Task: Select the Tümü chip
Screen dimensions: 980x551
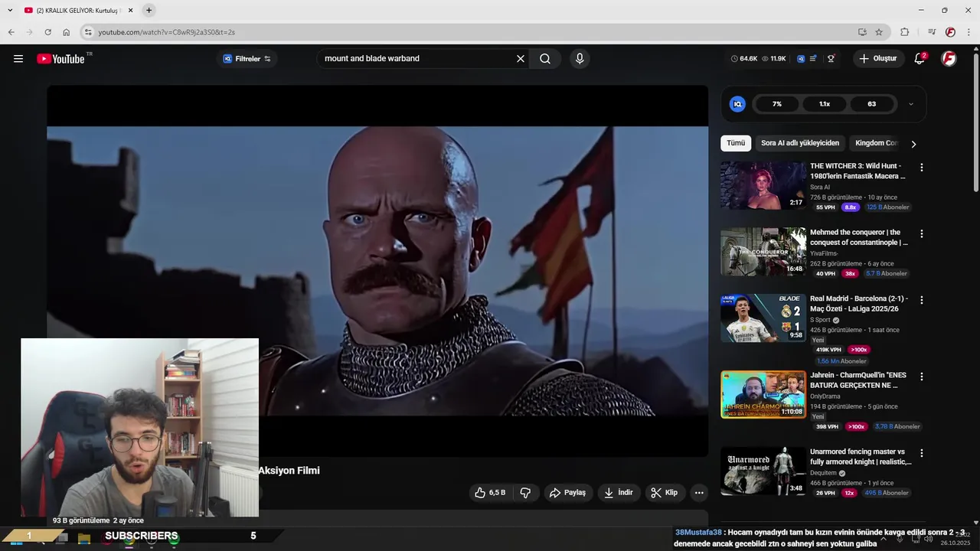Action: pyautogui.click(x=736, y=143)
